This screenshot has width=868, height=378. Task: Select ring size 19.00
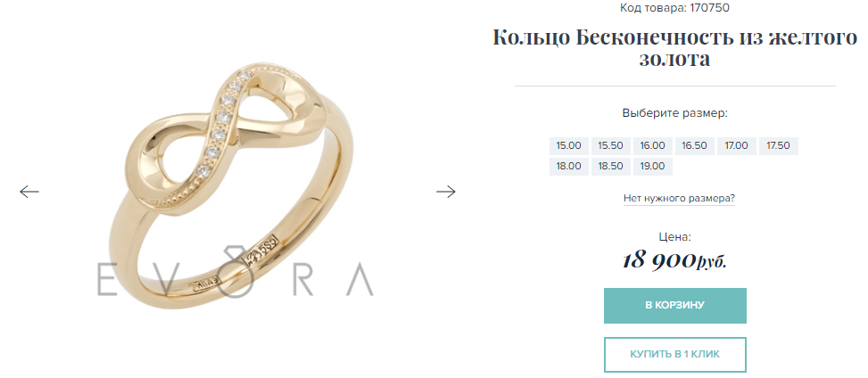point(653,167)
